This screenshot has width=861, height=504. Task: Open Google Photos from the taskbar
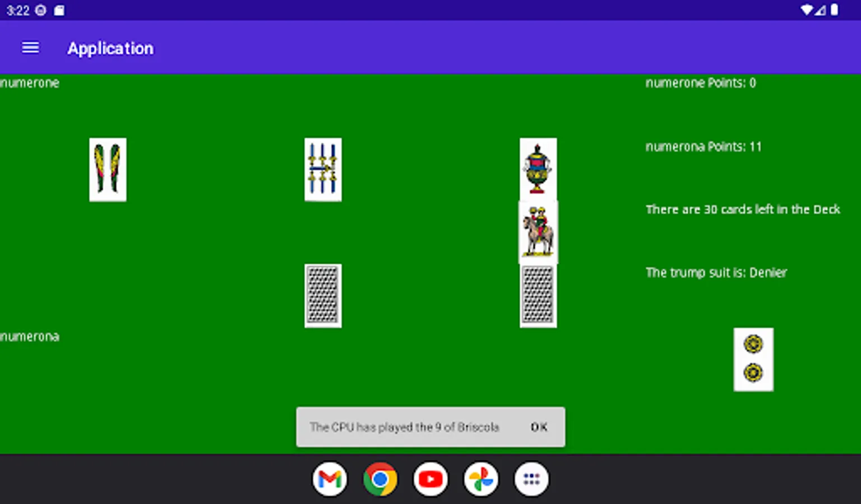pyautogui.click(x=481, y=479)
